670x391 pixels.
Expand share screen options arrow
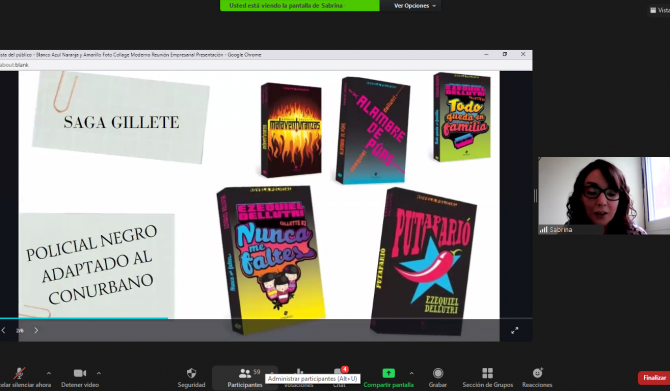tap(411, 373)
